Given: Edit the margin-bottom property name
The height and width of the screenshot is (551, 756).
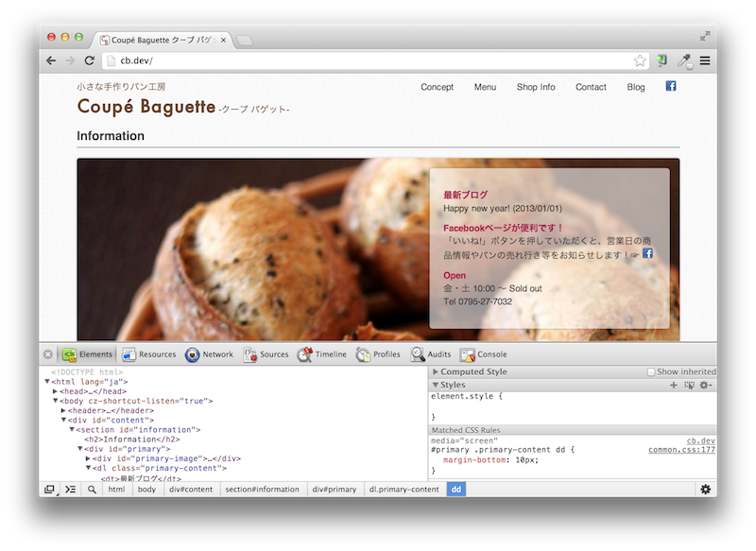Looking at the screenshot, I should tap(473, 460).
